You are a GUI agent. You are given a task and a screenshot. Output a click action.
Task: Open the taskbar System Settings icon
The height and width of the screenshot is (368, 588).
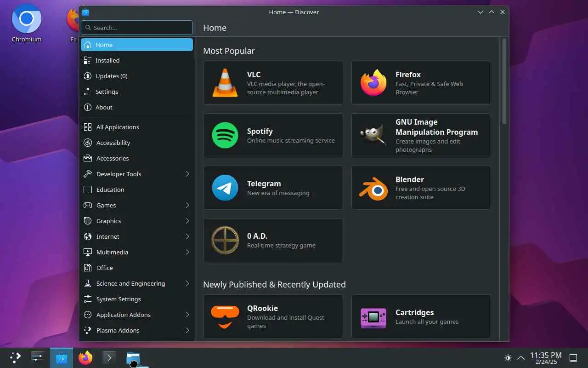coord(37,357)
